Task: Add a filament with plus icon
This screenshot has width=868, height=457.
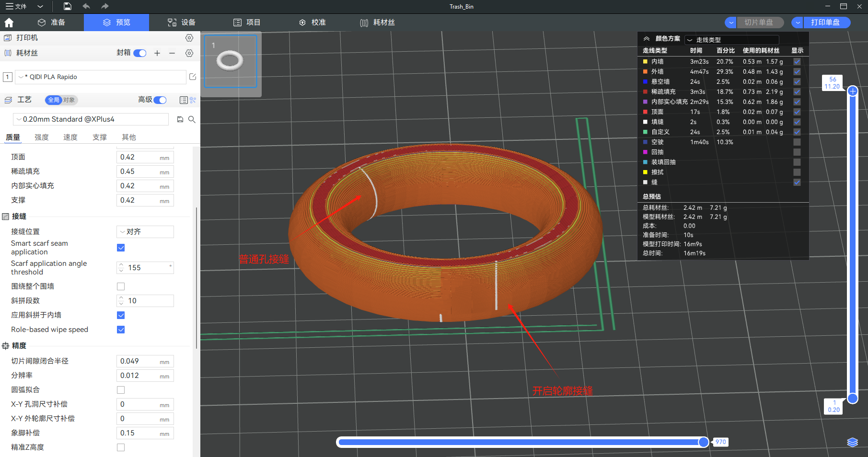Action: [x=157, y=53]
